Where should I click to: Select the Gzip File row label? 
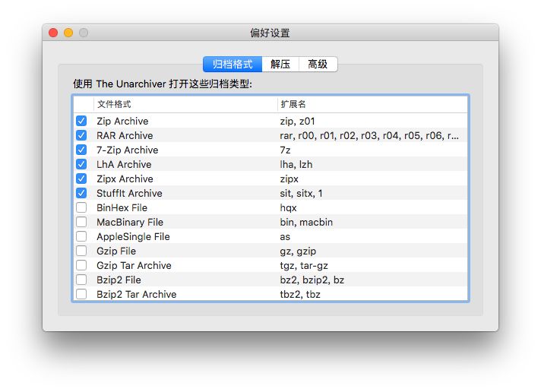[116, 251]
